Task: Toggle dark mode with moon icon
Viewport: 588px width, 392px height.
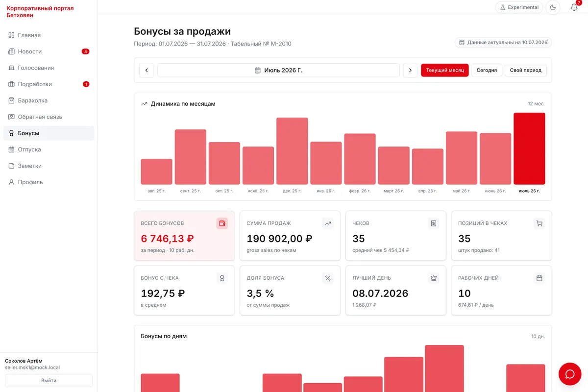Action: 553,7
